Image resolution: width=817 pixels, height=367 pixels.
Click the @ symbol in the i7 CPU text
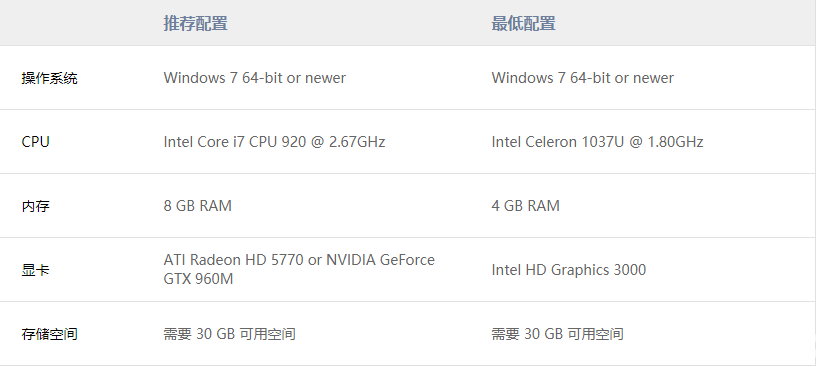[317, 142]
